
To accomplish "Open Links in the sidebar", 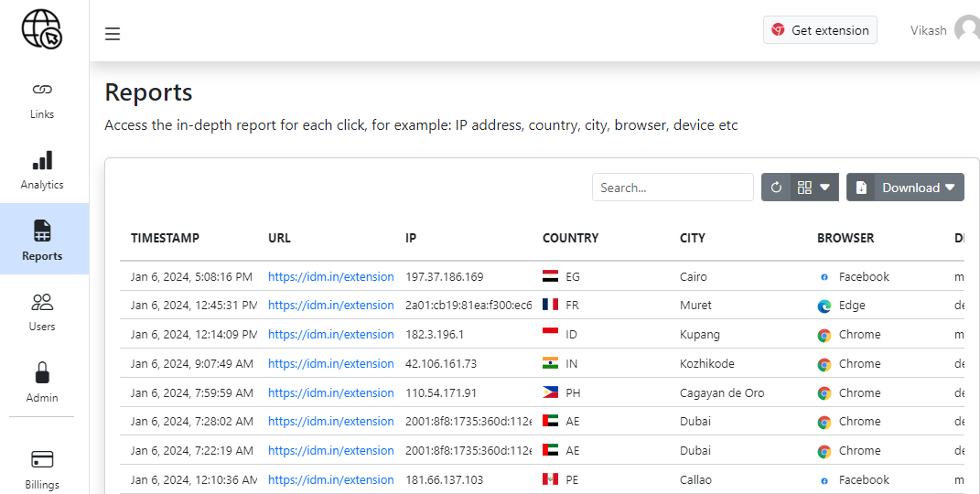I will [42, 102].
